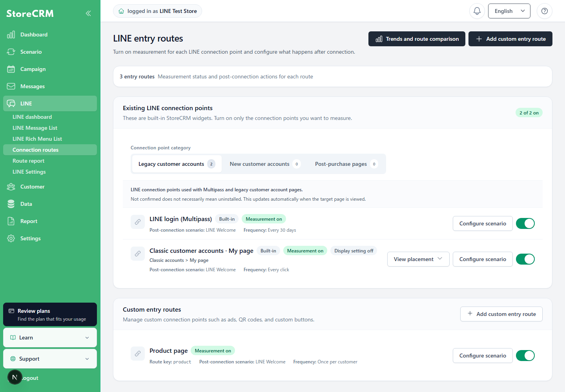
Task: Click Measurement on badge for Product page
Action: 213,351
